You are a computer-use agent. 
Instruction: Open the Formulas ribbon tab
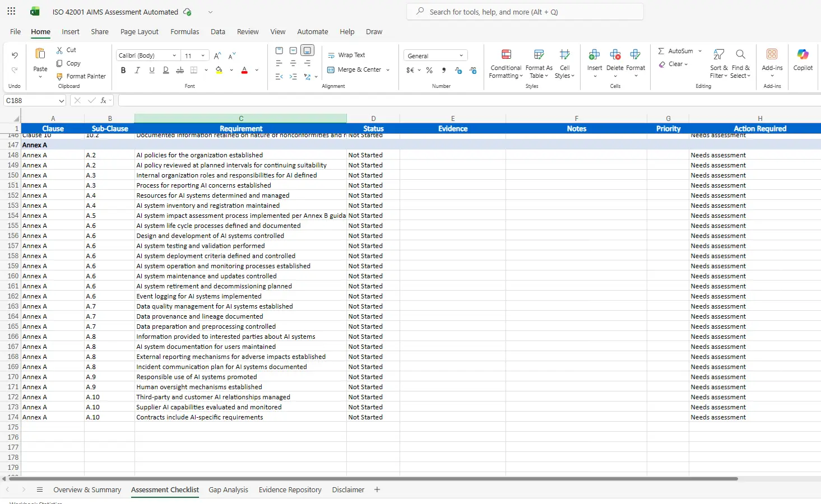click(184, 32)
